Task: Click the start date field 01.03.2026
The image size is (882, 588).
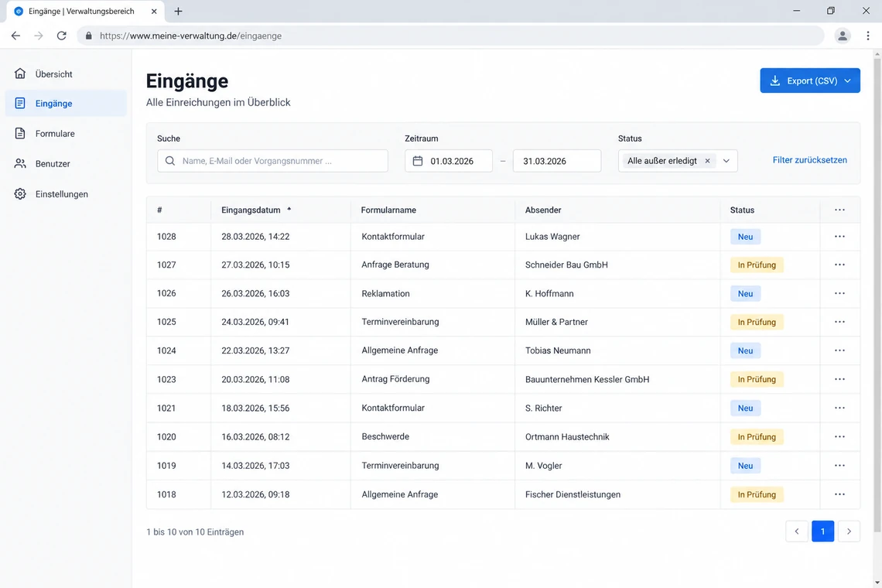Action: 448,161
